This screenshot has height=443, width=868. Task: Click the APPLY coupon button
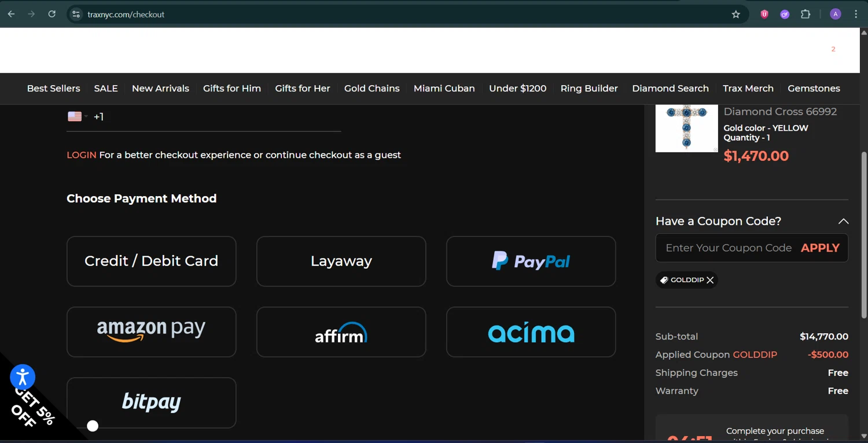[x=820, y=248]
